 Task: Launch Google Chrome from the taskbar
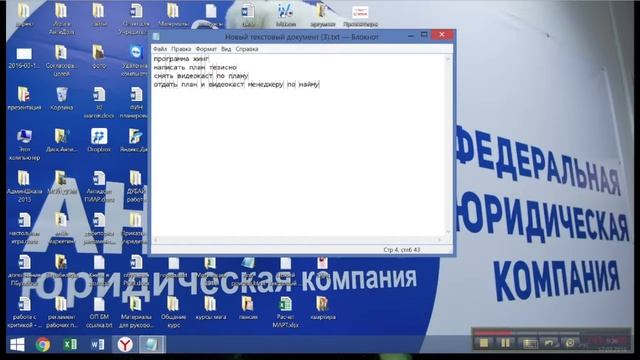pyautogui.click(x=43, y=345)
